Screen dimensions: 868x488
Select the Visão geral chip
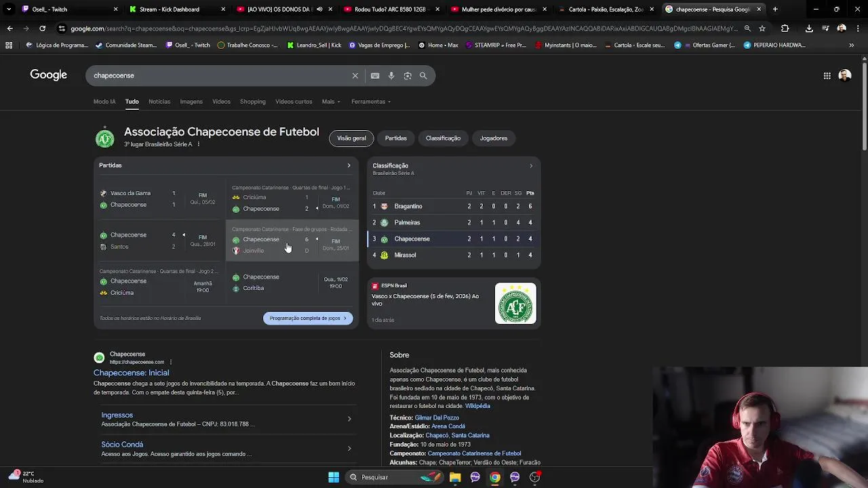pos(351,138)
